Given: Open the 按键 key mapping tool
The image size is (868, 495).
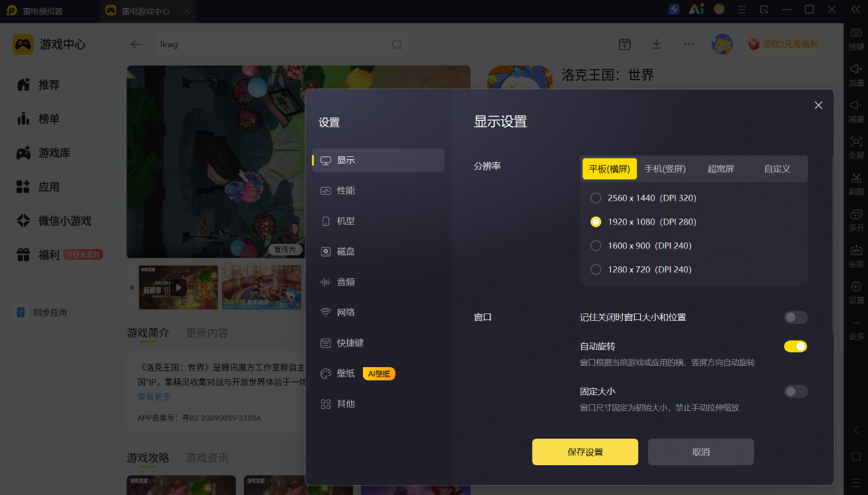Looking at the screenshot, I should pyautogui.click(x=856, y=38).
